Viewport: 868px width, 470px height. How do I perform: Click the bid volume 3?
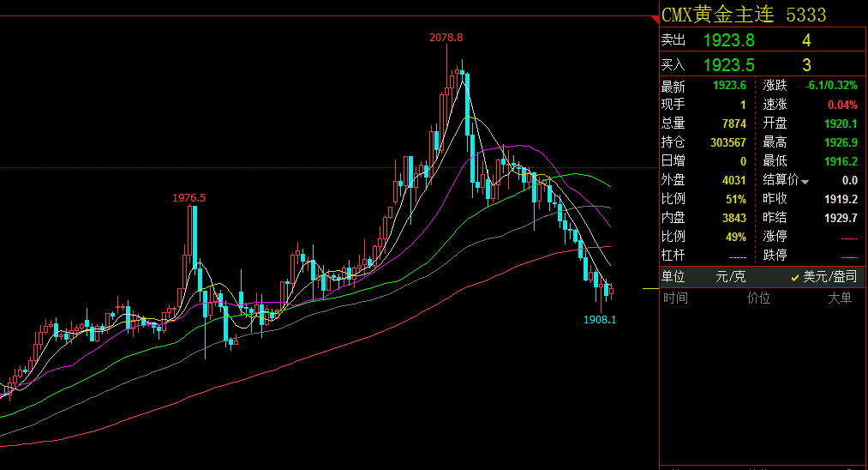(806, 65)
